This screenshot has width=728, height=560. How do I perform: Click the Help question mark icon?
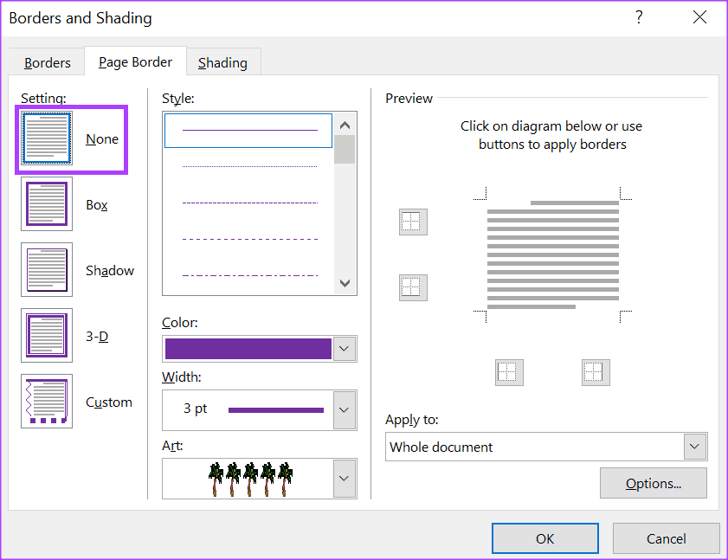[x=639, y=17]
